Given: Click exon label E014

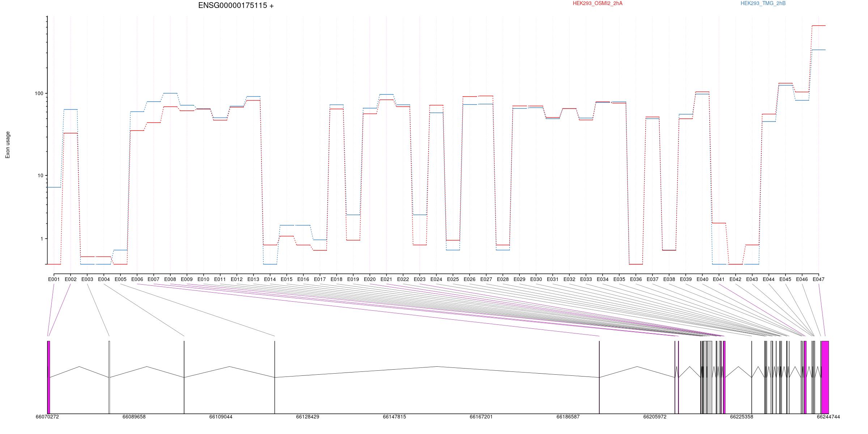Looking at the screenshot, I should point(270,279).
